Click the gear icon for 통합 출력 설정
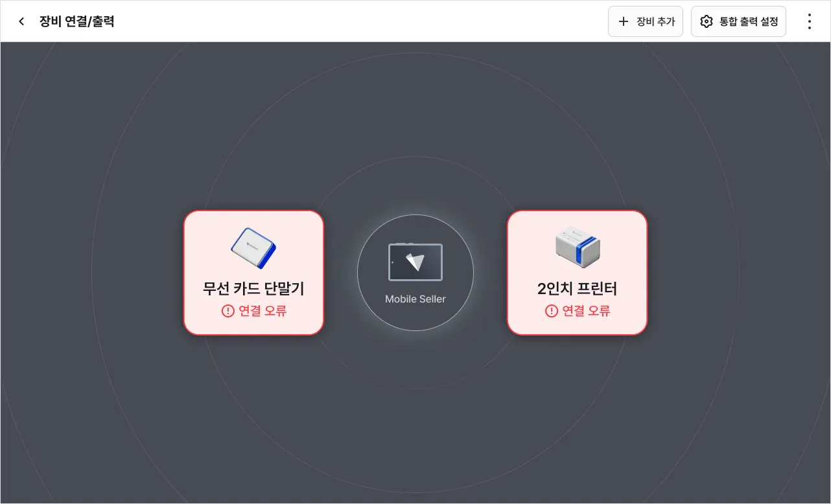 click(x=707, y=21)
